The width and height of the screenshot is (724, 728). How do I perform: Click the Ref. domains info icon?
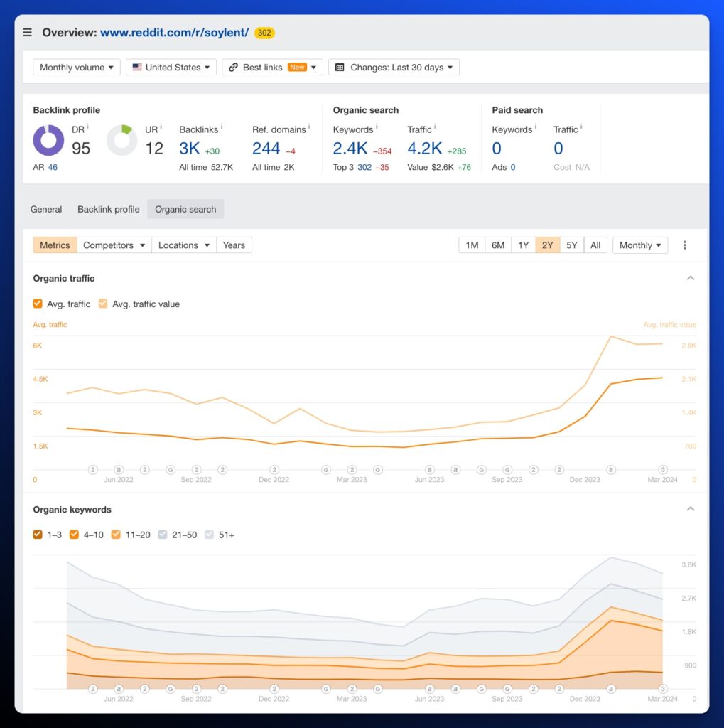pyautogui.click(x=310, y=127)
